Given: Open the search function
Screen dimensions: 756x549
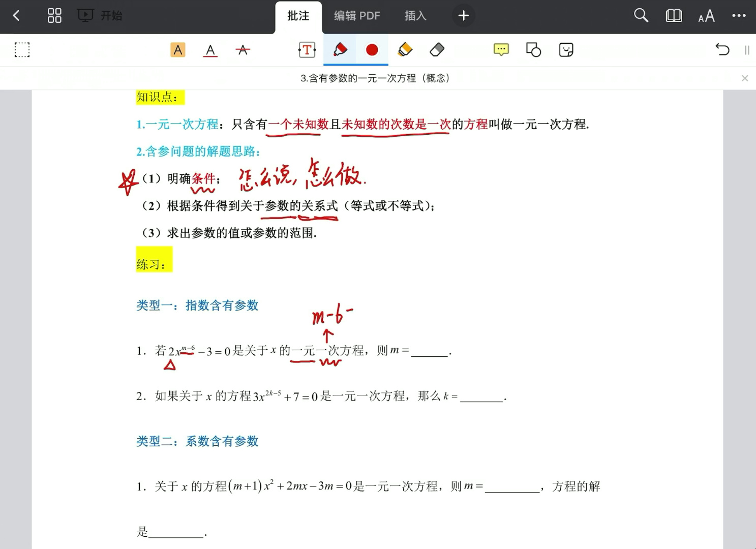Looking at the screenshot, I should [x=641, y=16].
